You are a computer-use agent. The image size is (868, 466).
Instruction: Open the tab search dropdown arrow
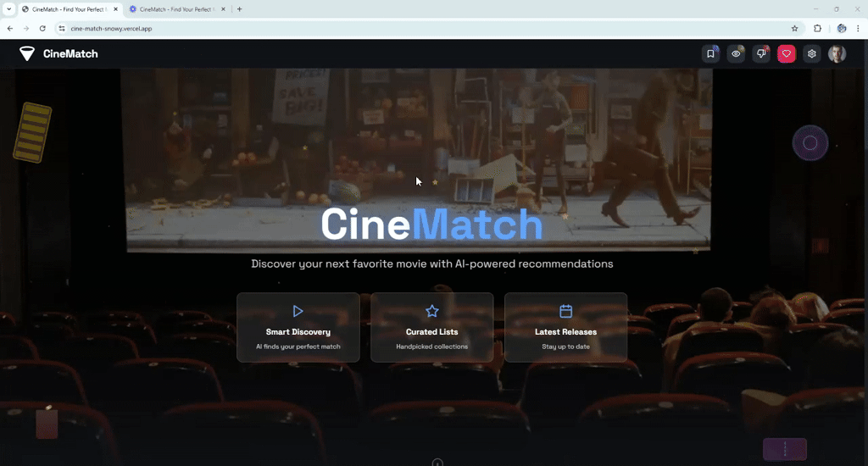click(8, 9)
